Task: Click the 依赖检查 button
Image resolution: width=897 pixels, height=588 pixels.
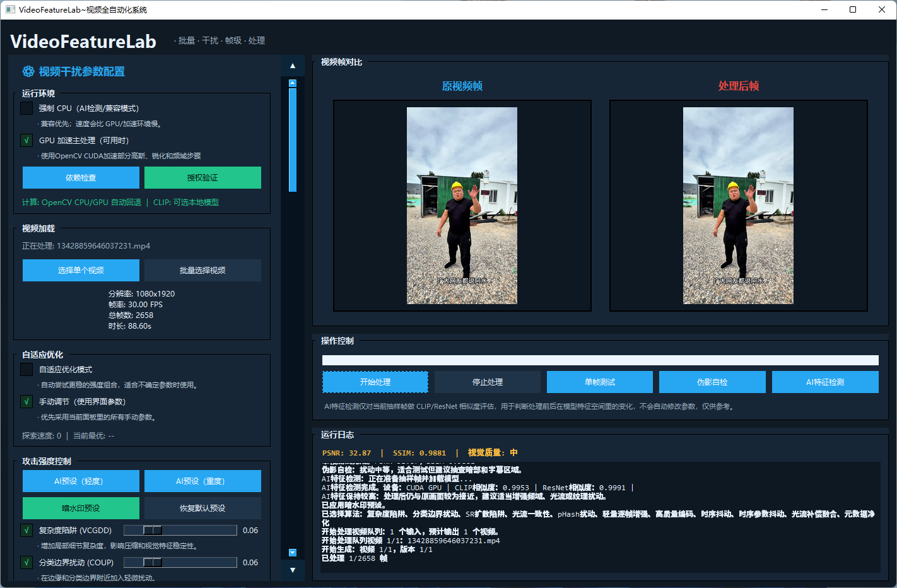Action: tap(81, 177)
